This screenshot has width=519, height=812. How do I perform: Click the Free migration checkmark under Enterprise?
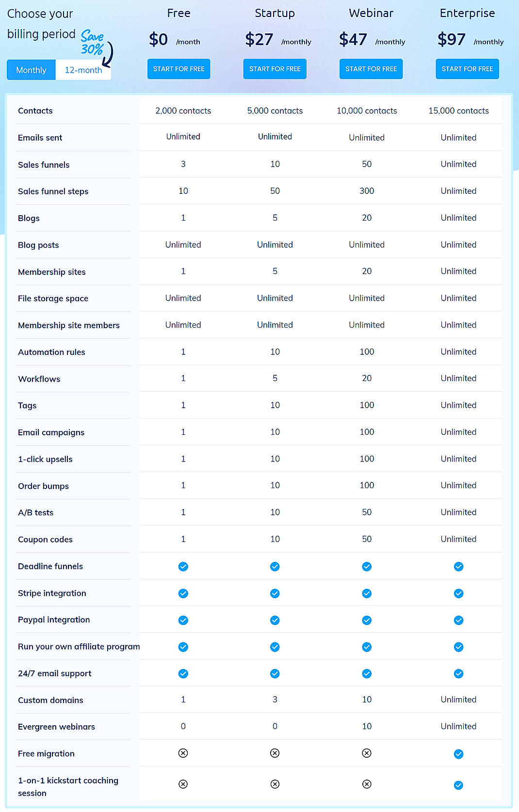458,753
